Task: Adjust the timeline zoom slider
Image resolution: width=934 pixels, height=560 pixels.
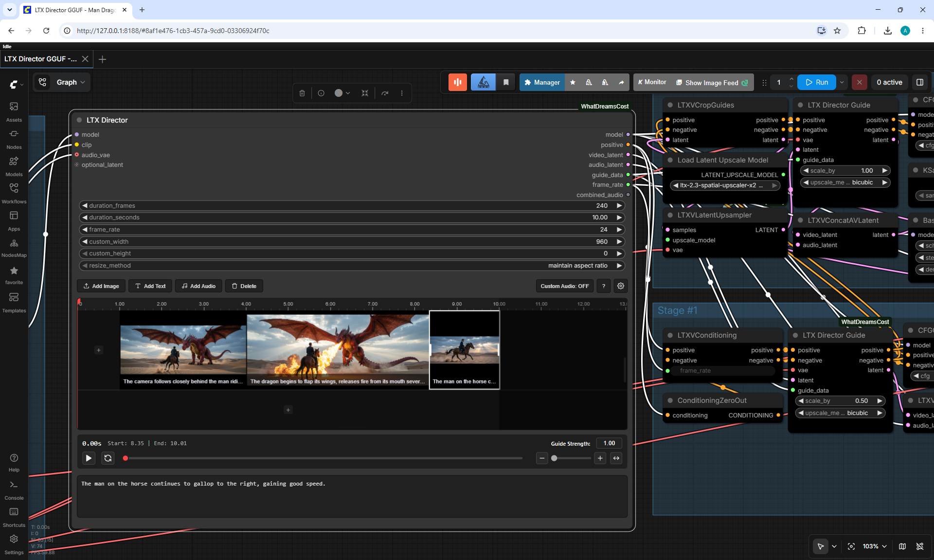Action: (571, 458)
